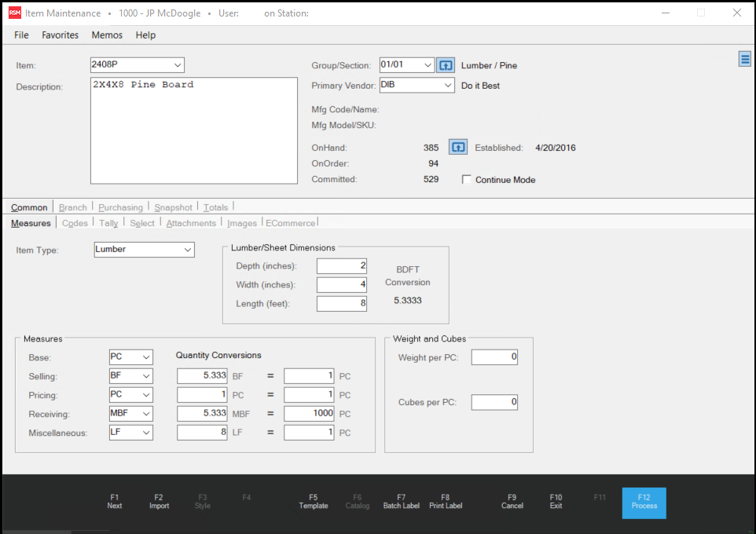756x534 pixels.
Task: Switch to the Purchasing tab
Action: (x=120, y=207)
